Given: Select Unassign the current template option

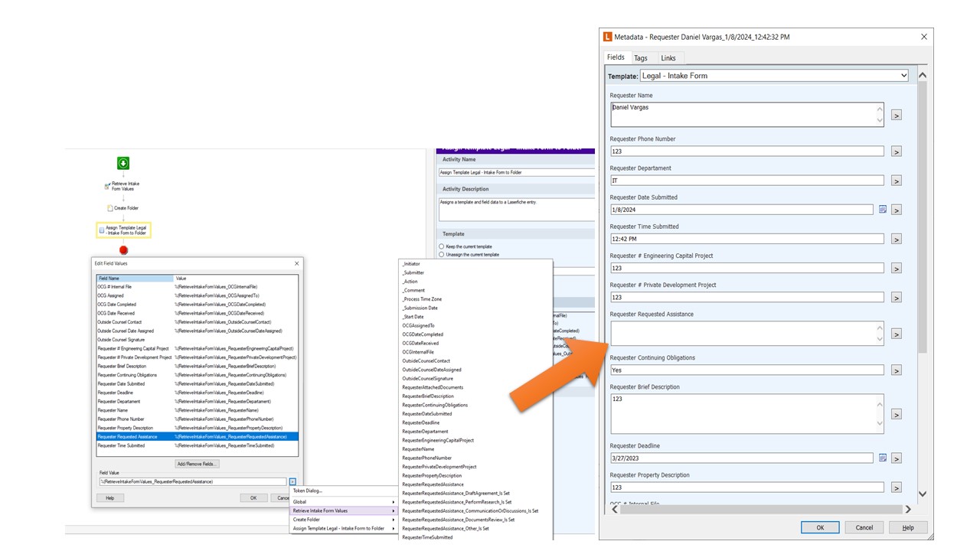Looking at the screenshot, I should (x=442, y=255).
